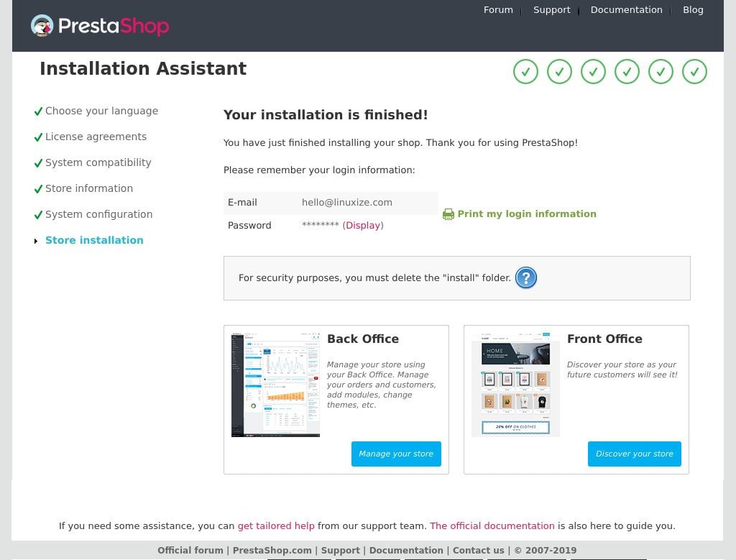Click the checkmark beside Choose your language
Image resolution: width=736 pixels, height=560 pixels.
(x=38, y=111)
